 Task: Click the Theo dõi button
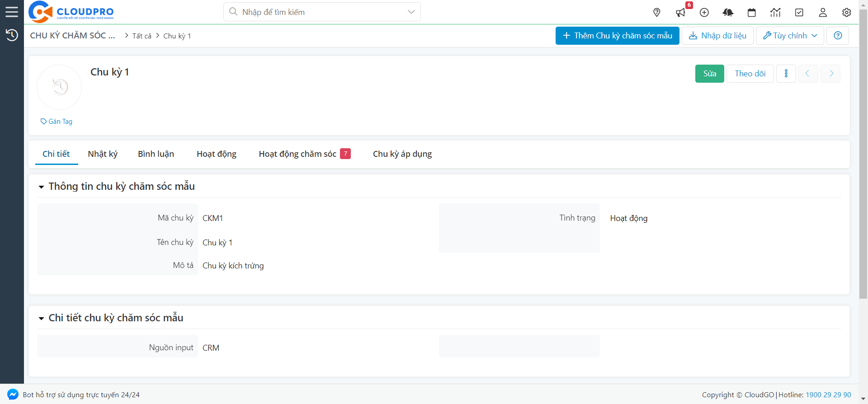(x=750, y=74)
